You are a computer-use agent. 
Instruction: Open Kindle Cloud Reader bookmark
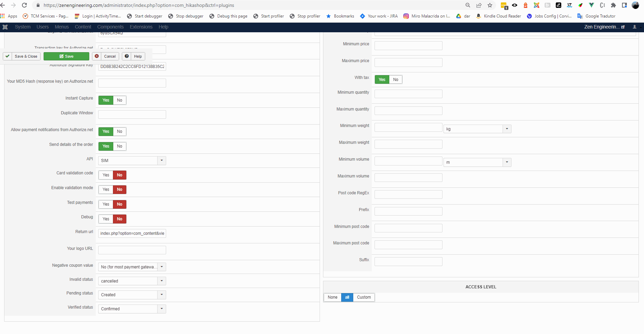coord(498,16)
